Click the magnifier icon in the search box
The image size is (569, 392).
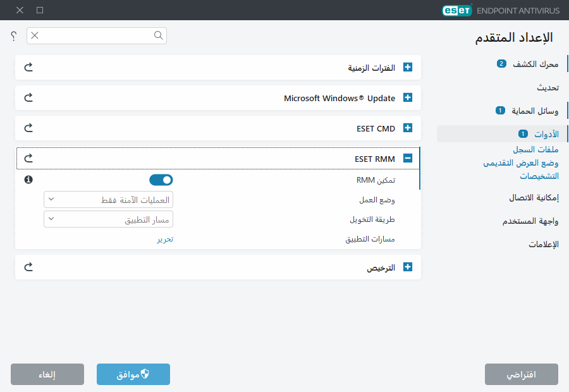pos(158,36)
